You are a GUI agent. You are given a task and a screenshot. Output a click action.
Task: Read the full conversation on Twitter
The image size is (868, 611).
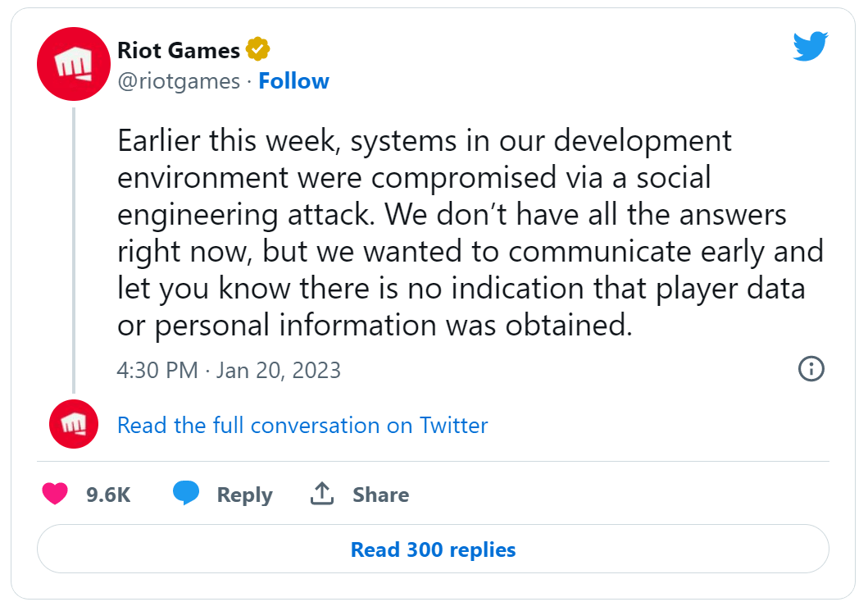click(302, 426)
